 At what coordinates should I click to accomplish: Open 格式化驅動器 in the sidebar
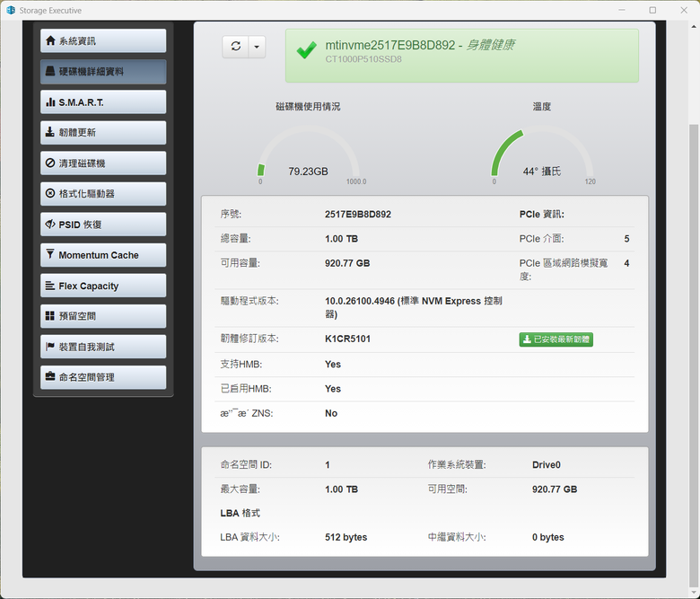pos(103,194)
